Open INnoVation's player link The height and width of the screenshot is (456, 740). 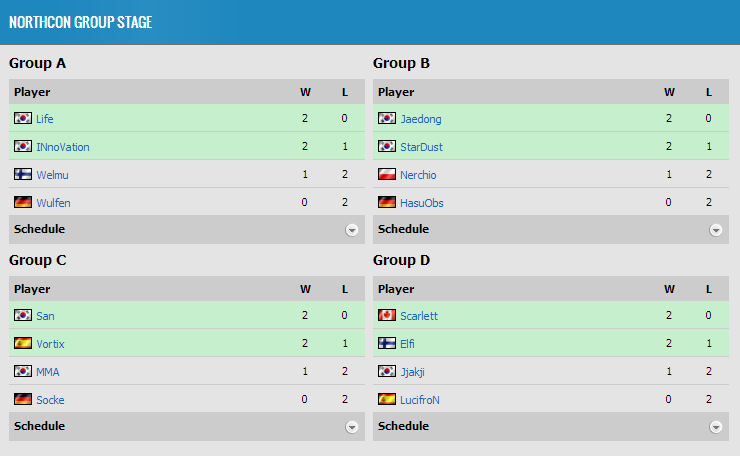tap(62, 147)
